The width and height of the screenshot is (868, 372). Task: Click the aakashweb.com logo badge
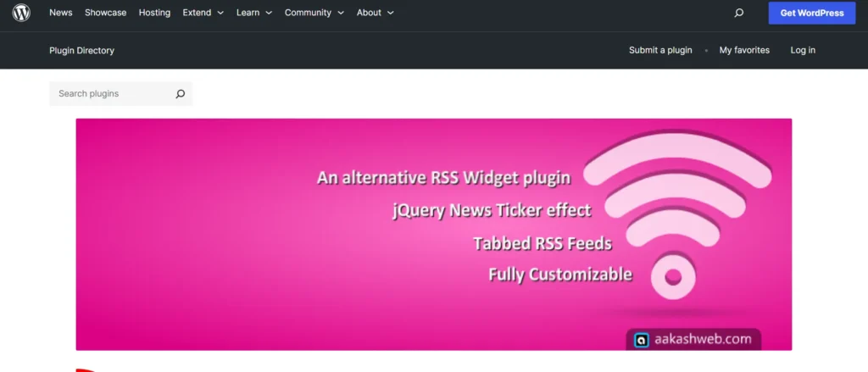[693, 339]
